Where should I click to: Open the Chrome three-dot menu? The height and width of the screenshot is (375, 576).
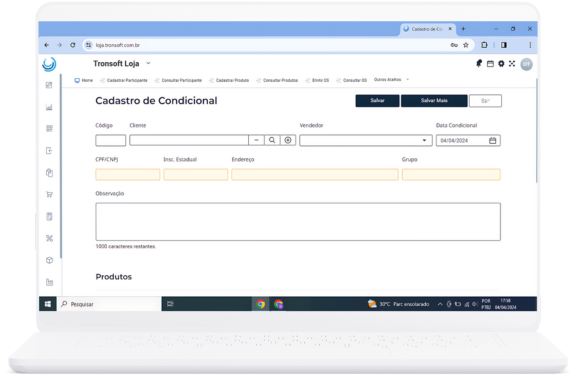click(x=530, y=45)
